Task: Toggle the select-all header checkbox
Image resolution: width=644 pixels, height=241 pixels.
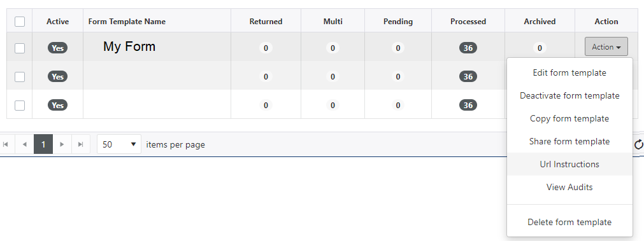Action: click(x=20, y=22)
